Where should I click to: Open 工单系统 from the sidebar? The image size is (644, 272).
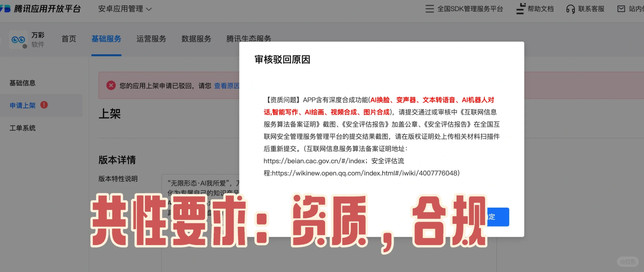coord(22,128)
